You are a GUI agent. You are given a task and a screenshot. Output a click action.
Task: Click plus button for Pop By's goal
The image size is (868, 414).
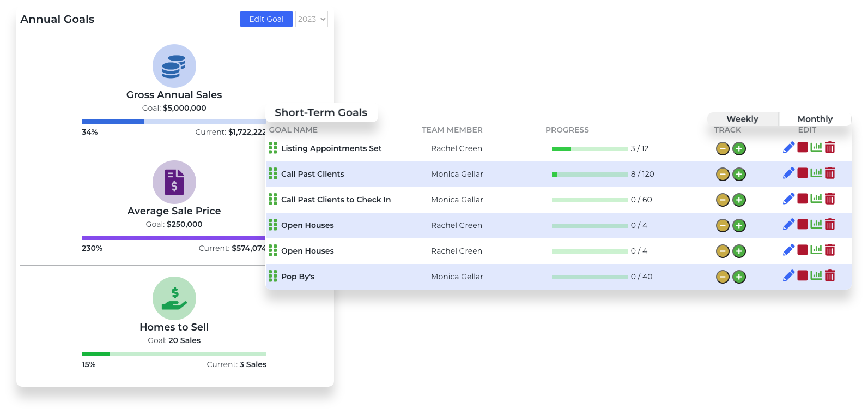[x=739, y=277]
